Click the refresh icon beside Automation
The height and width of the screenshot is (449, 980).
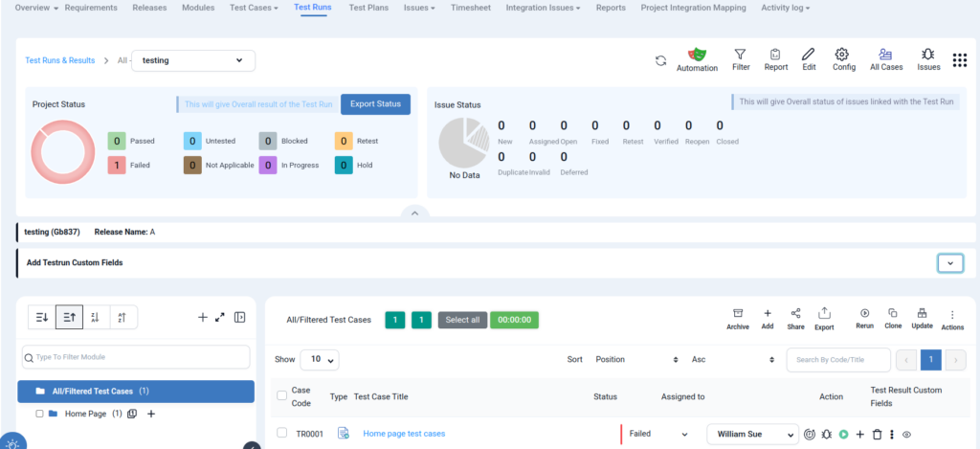[660, 60]
